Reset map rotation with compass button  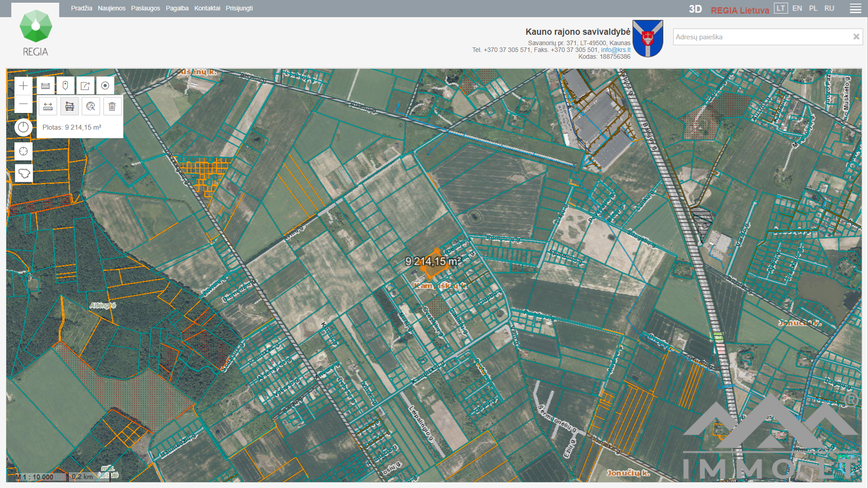[24, 127]
